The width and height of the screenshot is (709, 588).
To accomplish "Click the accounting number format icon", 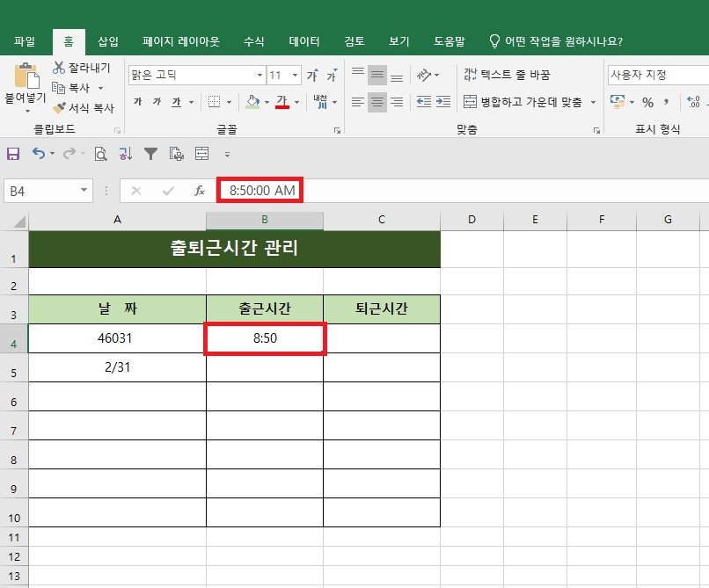I will pos(618,102).
